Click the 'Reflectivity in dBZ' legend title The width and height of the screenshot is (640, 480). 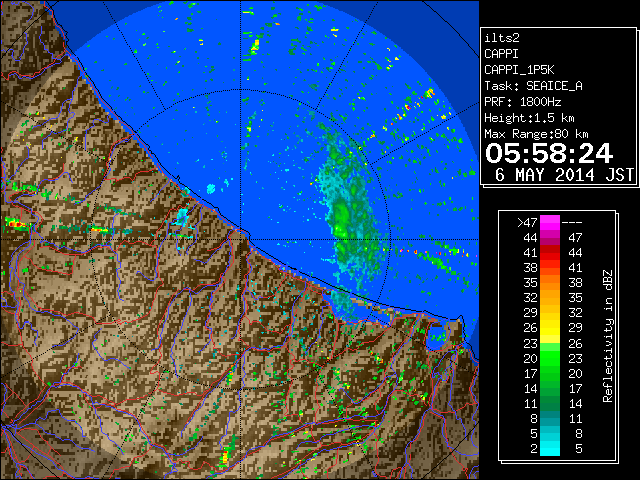(x=608, y=336)
